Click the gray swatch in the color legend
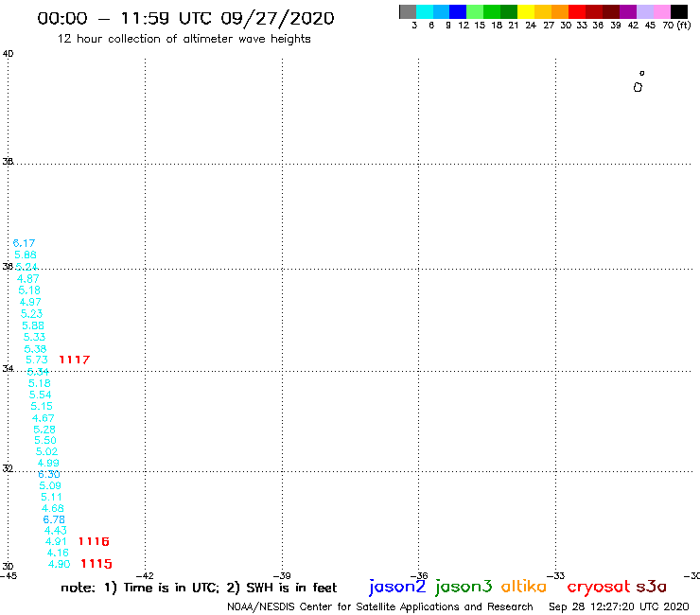The width and height of the screenshot is (700, 615). click(x=408, y=11)
